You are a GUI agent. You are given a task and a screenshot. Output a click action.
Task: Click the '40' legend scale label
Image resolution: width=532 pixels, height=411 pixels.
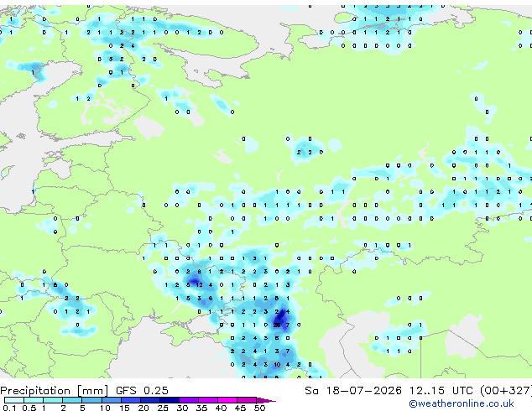point(221,408)
